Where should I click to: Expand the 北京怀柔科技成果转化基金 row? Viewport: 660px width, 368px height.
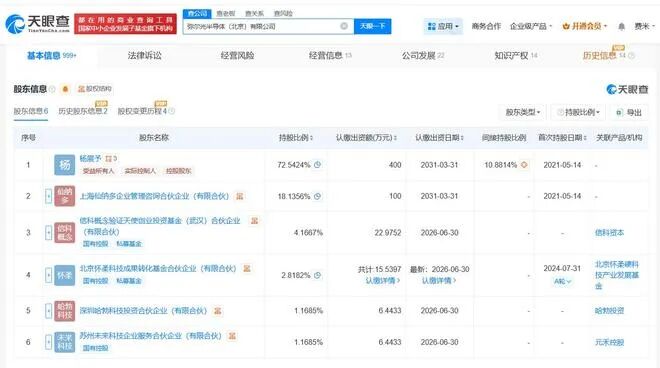tap(48, 275)
